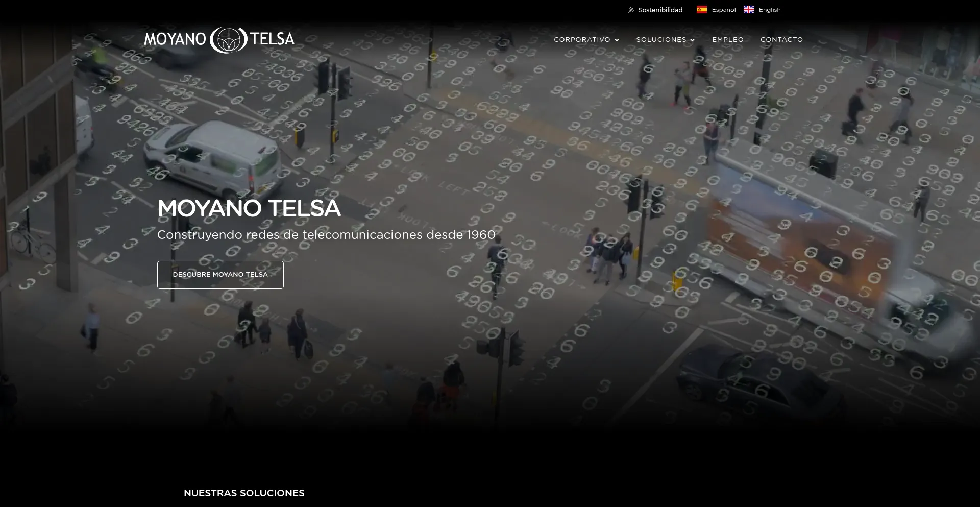The width and height of the screenshot is (980, 507).
Task: Click the leaf icon beside Sostenibilidad
Action: pos(631,10)
